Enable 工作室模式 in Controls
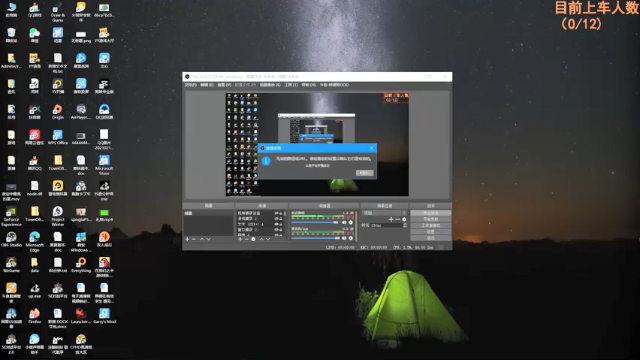This screenshot has height=360, width=640. coord(431,225)
